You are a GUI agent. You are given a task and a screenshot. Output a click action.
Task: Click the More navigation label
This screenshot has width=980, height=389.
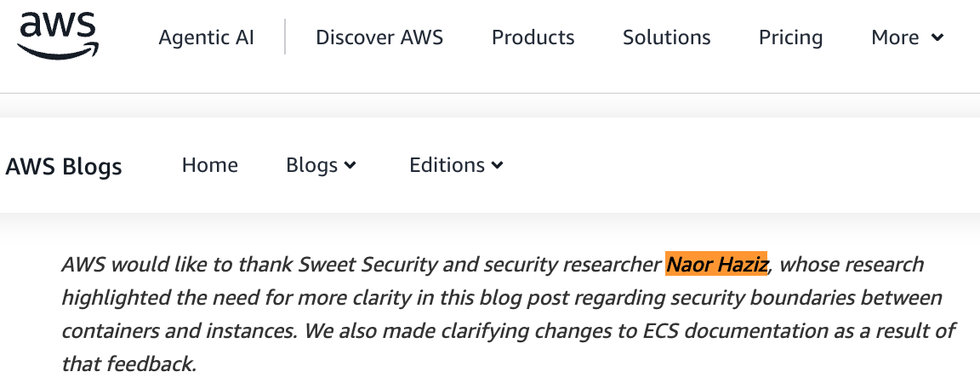pos(895,37)
